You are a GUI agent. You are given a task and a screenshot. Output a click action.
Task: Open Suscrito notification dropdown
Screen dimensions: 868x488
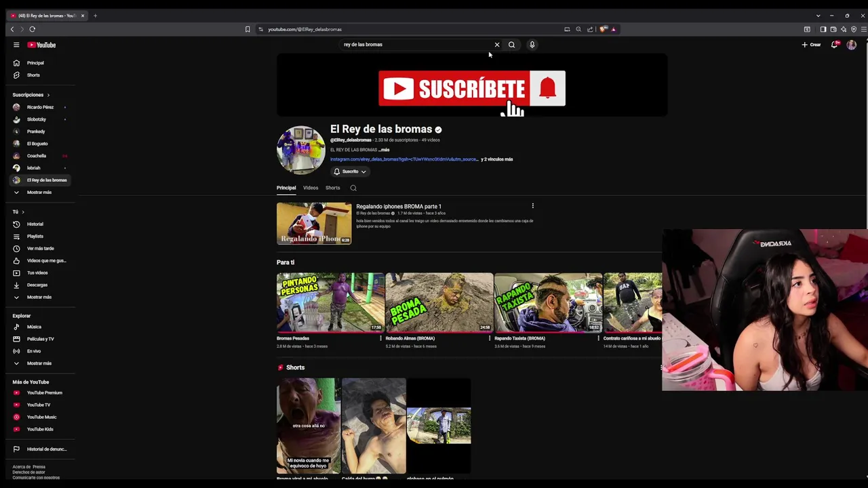[350, 171]
